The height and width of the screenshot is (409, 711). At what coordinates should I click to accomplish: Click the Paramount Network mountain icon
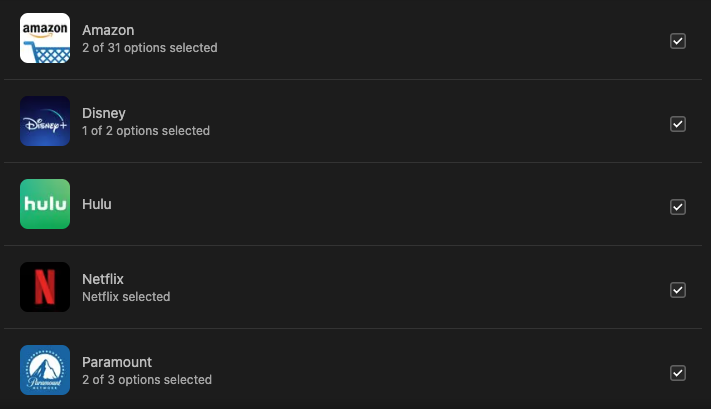[45, 370]
